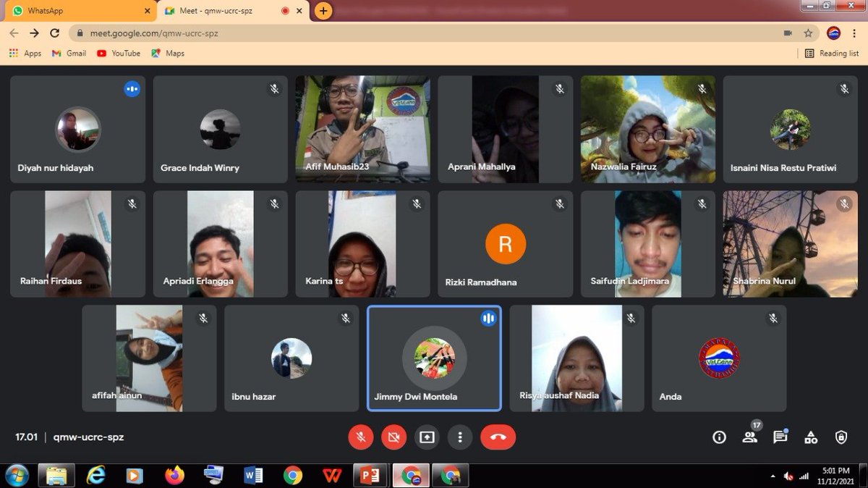The height and width of the screenshot is (488, 868).
Task: Open host controls lock icon
Action: [x=841, y=437]
